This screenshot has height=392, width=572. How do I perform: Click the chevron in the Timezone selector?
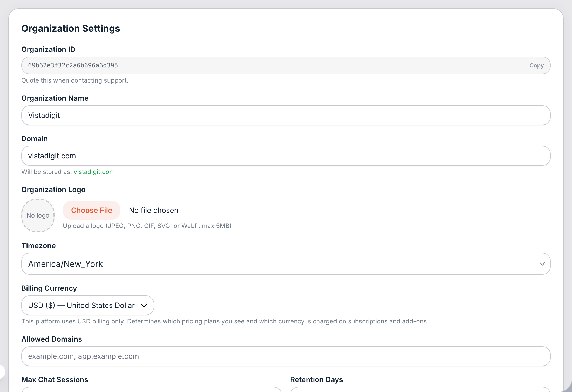point(542,264)
